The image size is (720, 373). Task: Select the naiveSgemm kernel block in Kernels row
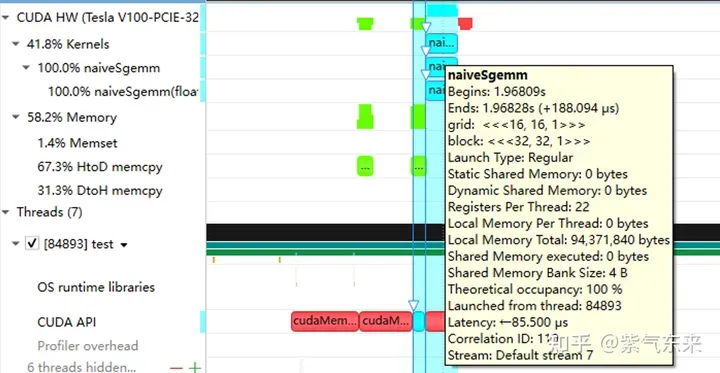(442, 43)
